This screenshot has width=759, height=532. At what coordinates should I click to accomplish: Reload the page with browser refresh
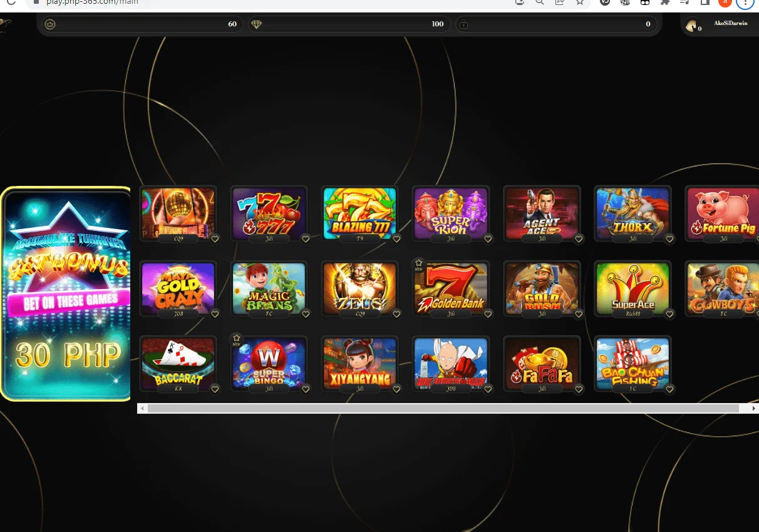(10, 3)
